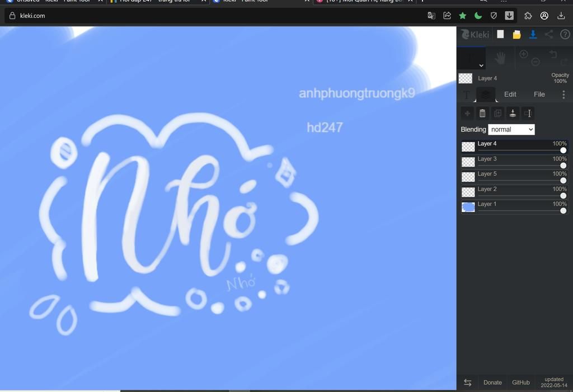View site info via the lock icon
Screen dimensions: 573x392
click(x=12, y=16)
